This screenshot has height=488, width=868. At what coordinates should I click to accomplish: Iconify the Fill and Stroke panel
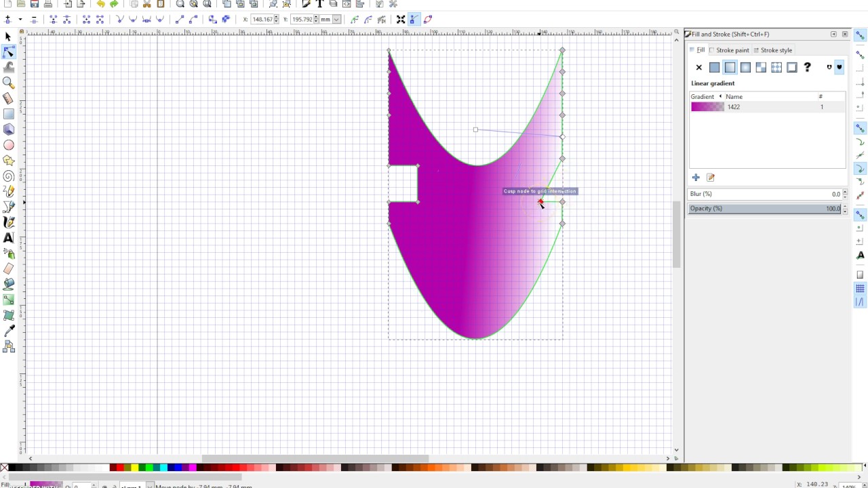pyautogui.click(x=833, y=34)
